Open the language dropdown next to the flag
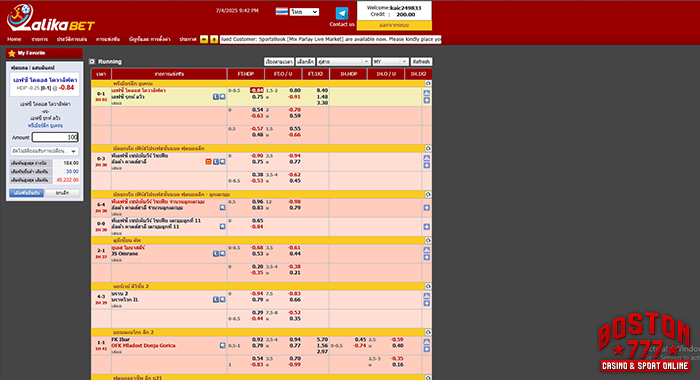This screenshot has height=380, width=700. 304,12
